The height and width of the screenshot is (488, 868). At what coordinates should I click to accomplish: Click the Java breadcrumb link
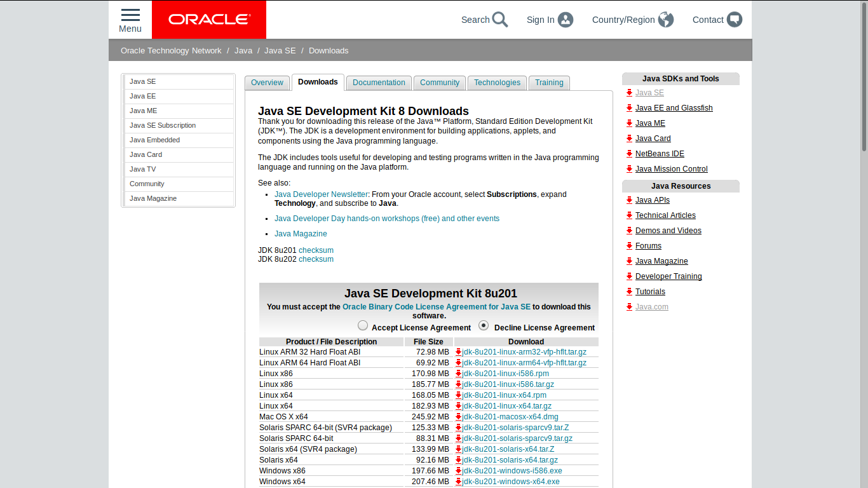pos(243,51)
